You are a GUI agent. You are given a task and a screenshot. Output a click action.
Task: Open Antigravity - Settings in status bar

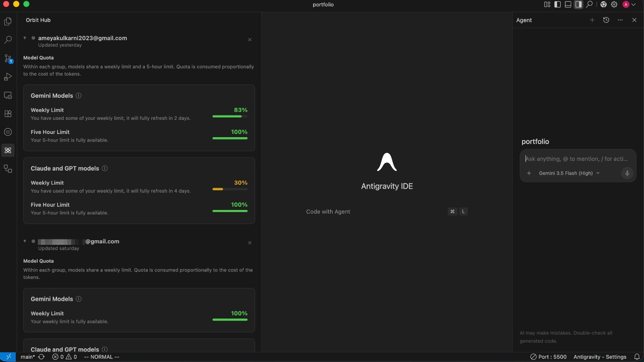[x=600, y=357]
